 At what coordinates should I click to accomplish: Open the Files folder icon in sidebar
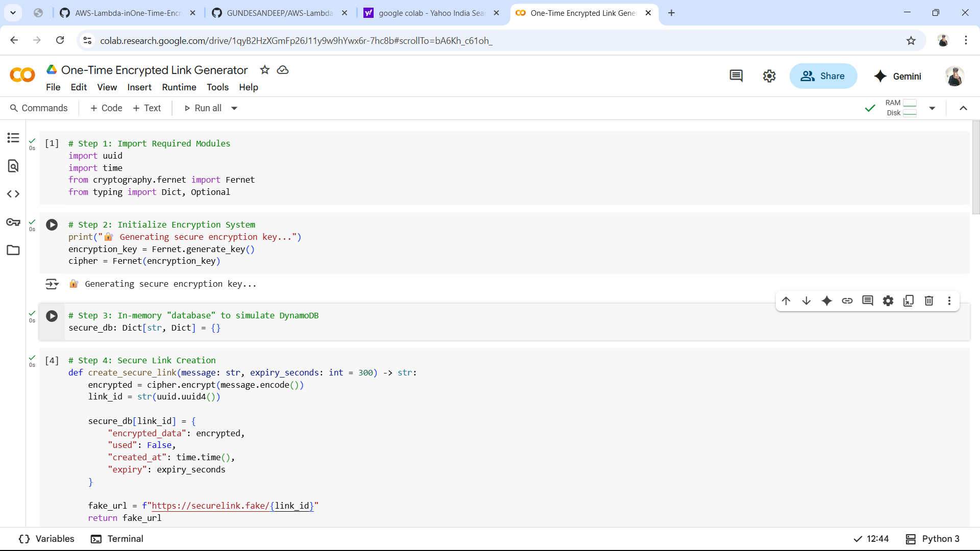pyautogui.click(x=13, y=250)
